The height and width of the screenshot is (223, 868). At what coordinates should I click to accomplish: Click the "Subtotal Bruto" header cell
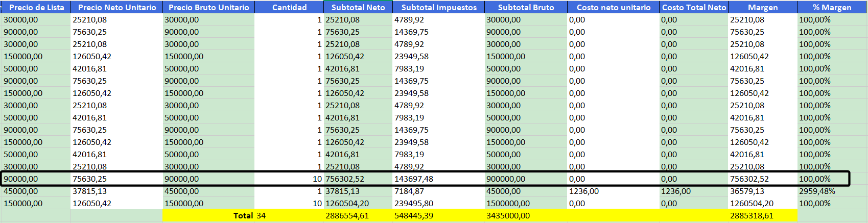(526, 7)
